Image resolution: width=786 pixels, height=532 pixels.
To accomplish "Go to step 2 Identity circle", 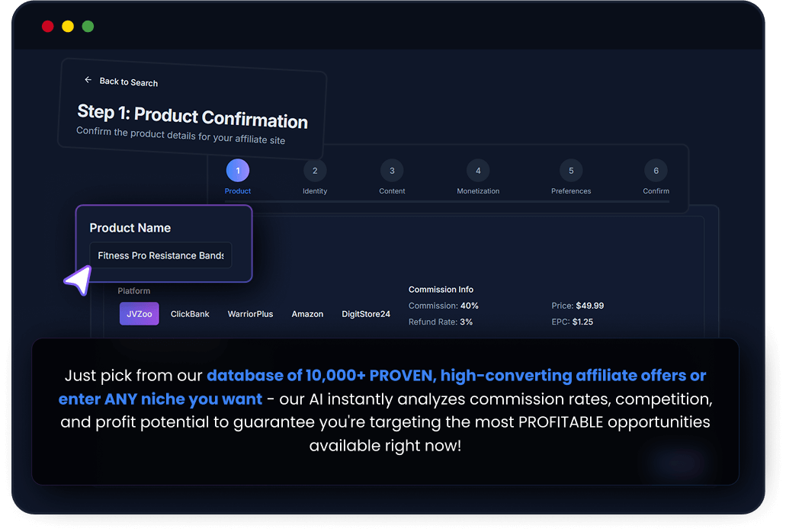I will point(315,171).
